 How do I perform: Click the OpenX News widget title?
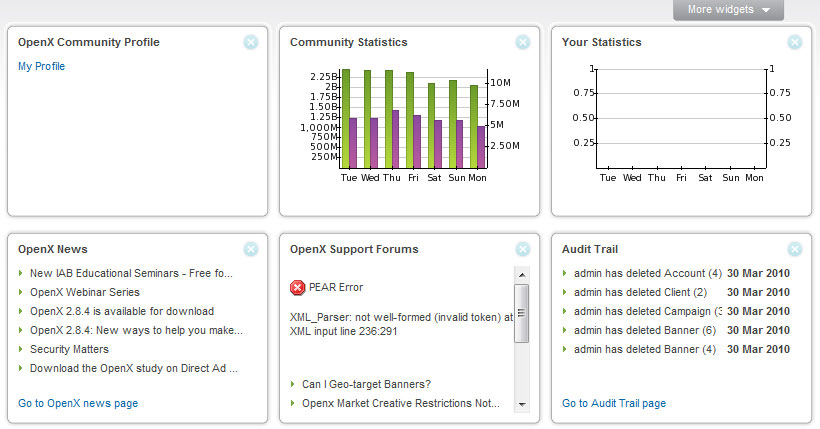click(x=53, y=250)
